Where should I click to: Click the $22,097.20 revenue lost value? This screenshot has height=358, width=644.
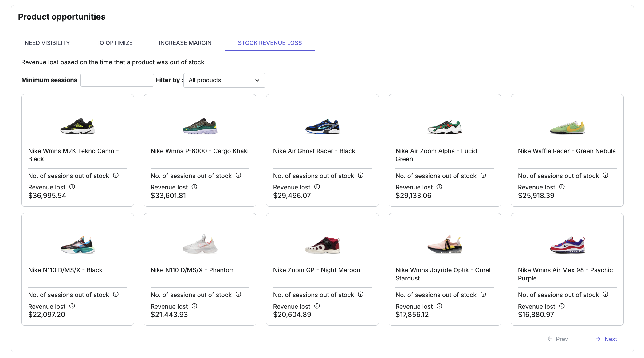click(x=47, y=315)
